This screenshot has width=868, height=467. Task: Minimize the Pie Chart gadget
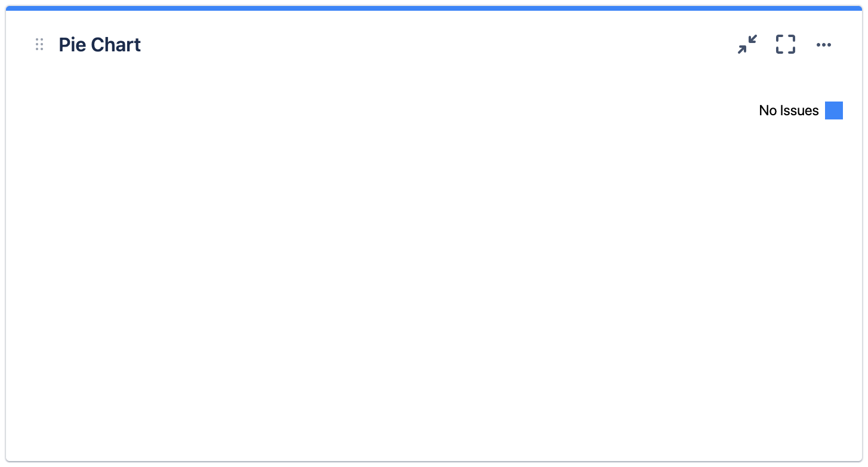(747, 45)
